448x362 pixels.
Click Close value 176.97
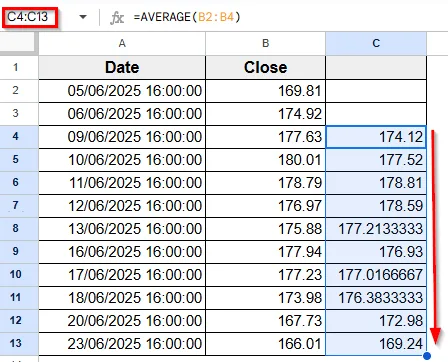click(265, 206)
